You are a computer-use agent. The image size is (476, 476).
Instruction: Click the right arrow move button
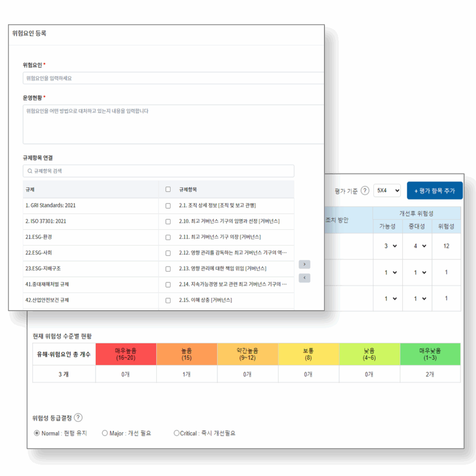tap(304, 264)
